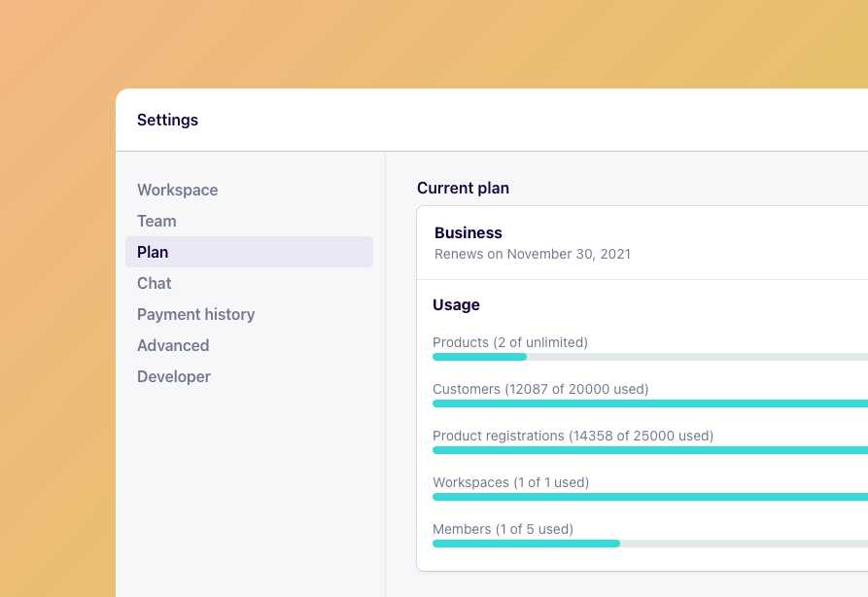The height and width of the screenshot is (597, 868).
Task: Navigate to Developer settings
Action: [174, 376]
